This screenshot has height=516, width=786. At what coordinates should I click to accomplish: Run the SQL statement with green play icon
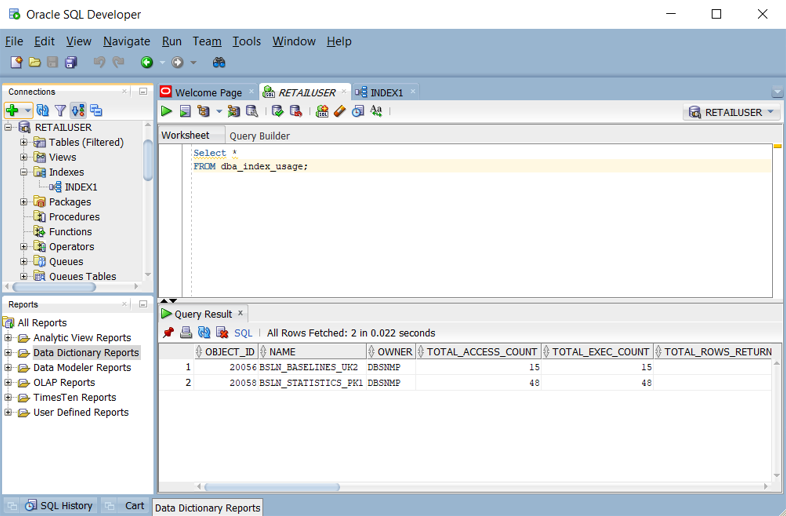(167, 112)
